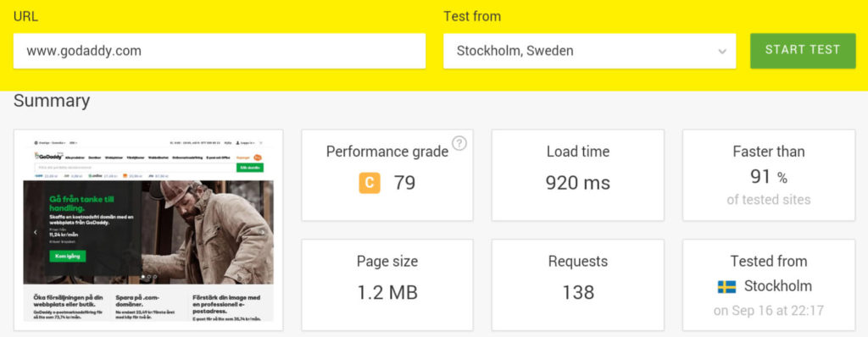Image resolution: width=868 pixels, height=337 pixels.
Task: Click the GoDaddy logo in the preview
Action: [x=48, y=157]
